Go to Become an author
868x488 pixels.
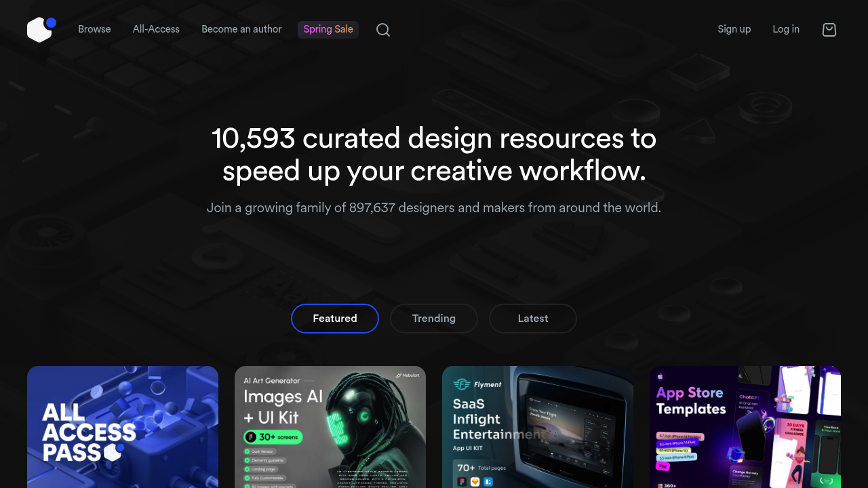click(241, 29)
